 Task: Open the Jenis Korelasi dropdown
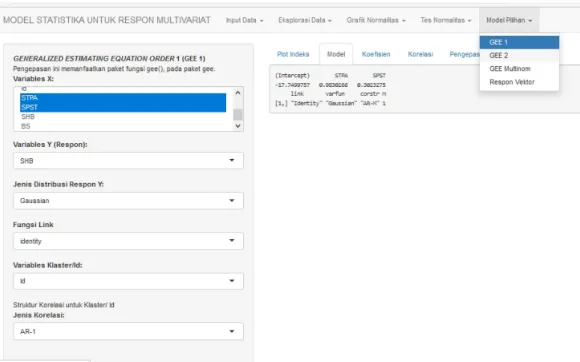[128, 331]
